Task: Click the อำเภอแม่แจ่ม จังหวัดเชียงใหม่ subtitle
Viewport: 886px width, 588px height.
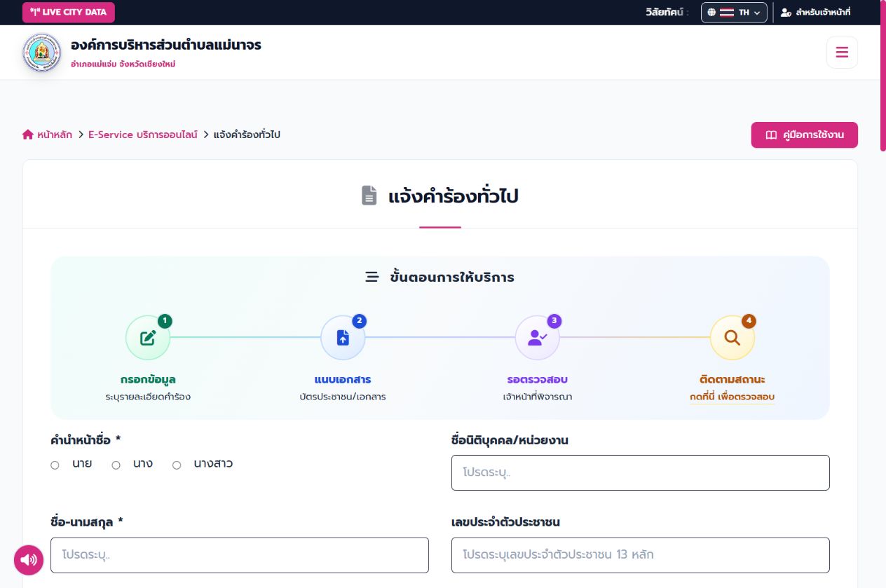Action: click(x=123, y=64)
